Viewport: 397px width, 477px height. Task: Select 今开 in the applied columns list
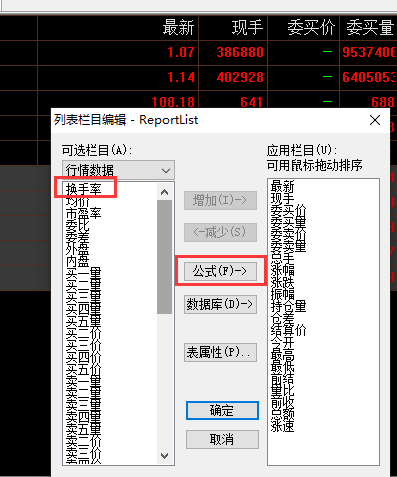tap(283, 343)
